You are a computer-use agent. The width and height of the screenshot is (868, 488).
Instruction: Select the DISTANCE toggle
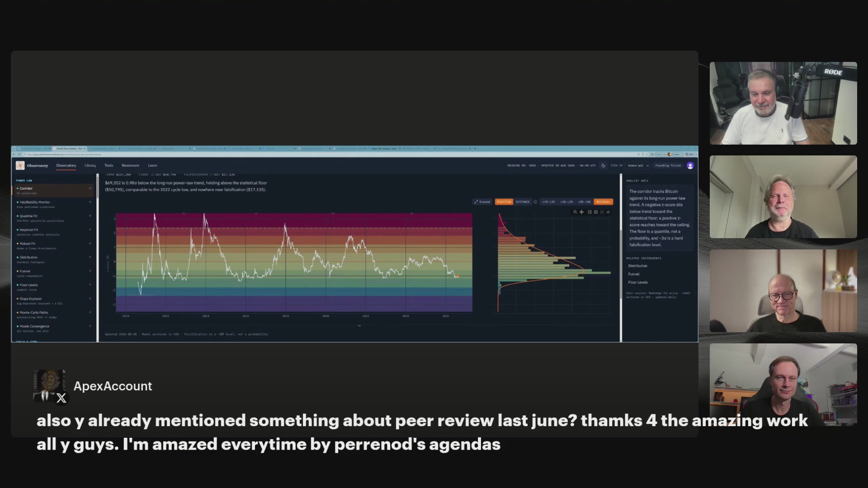tap(523, 202)
